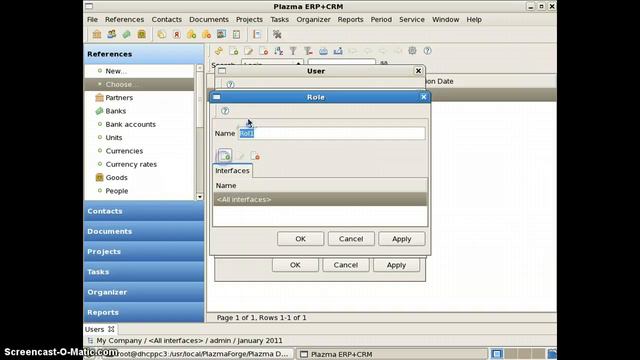Click the People icon in main toolbar
640x360 pixels.
111,34
